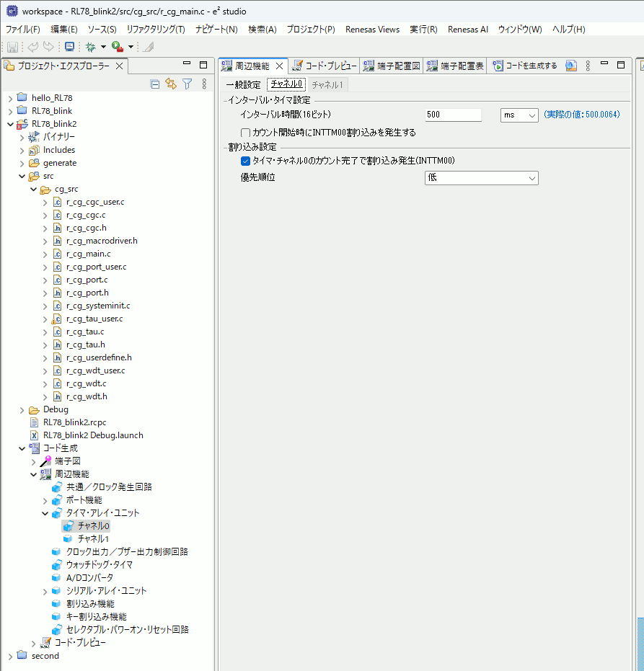Viewport: 644px width, 671px height.
Task: Expand the Includes node
Action: (22, 150)
